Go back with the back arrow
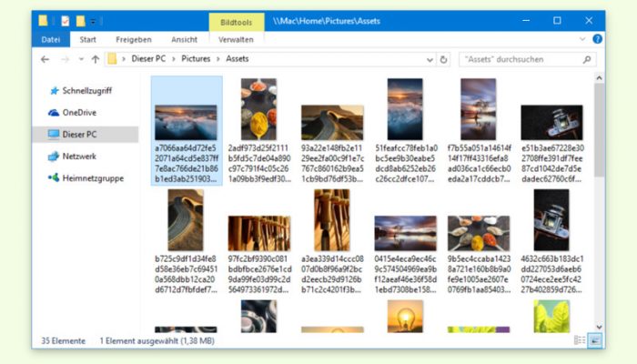The width and height of the screenshot is (637, 364). (x=45, y=59)
